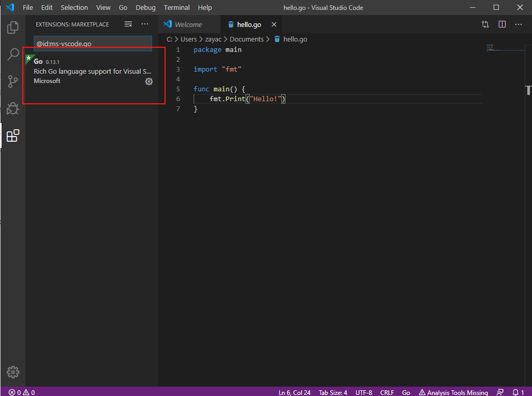Open the Edit menu
This screenshot has height=396, width=532.
coord(47,7)
